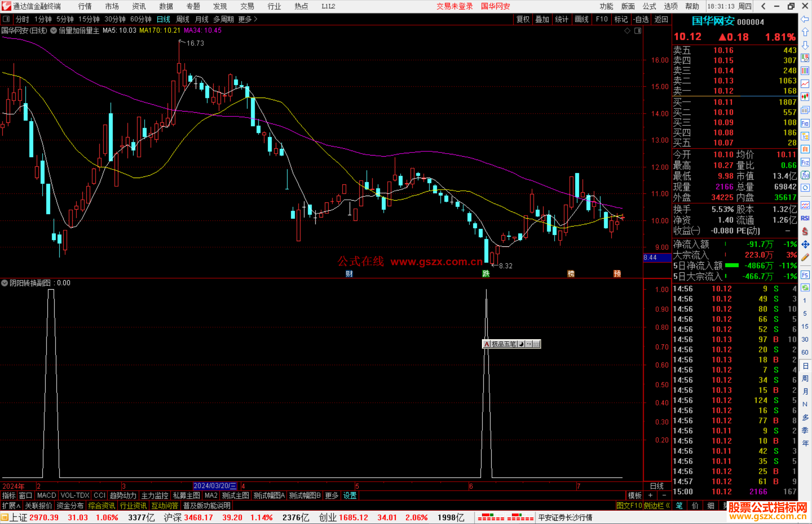Click the left arrow back icon in sidebar
Image resolution: width=812 pixels, height=524 pixels.
[x=805, y=19]
